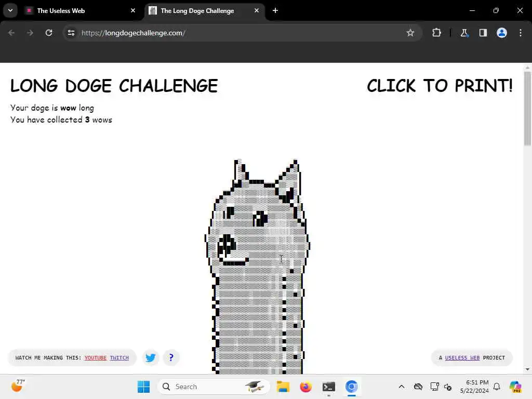This screenshot has height=399, width=532.
Task: Open the TWITCH link
Action: click(119, 357)
